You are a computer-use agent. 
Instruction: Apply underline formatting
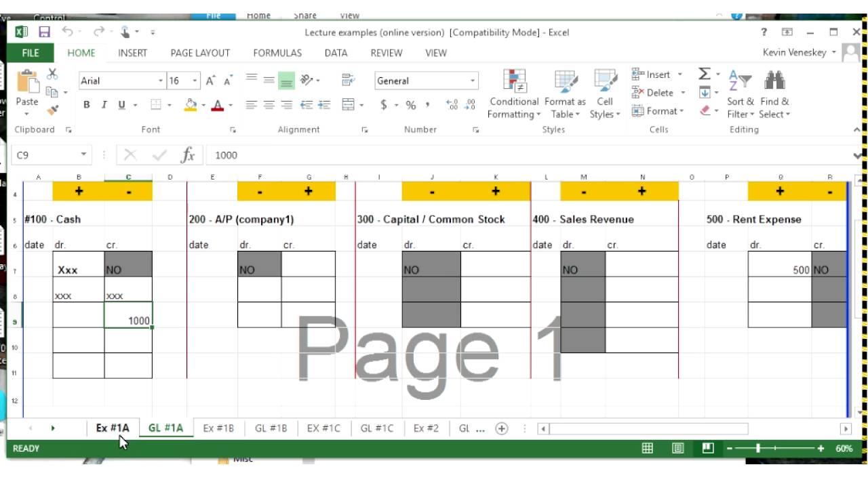122,104
